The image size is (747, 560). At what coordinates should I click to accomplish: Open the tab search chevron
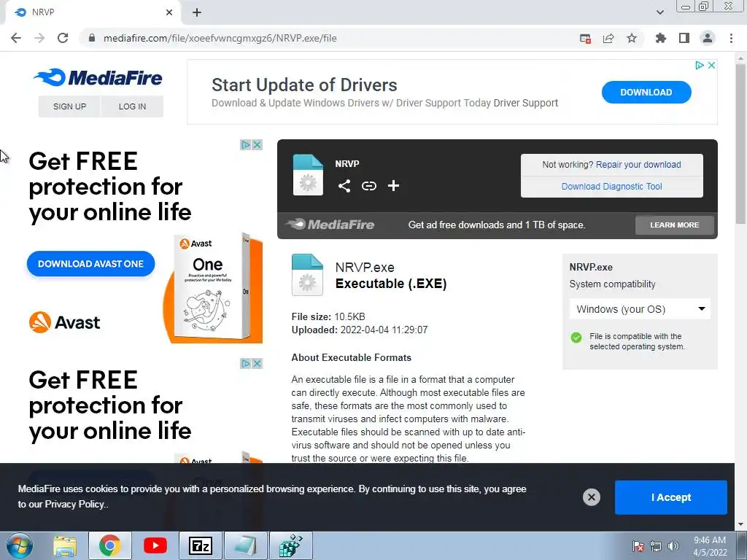point(659,12)
